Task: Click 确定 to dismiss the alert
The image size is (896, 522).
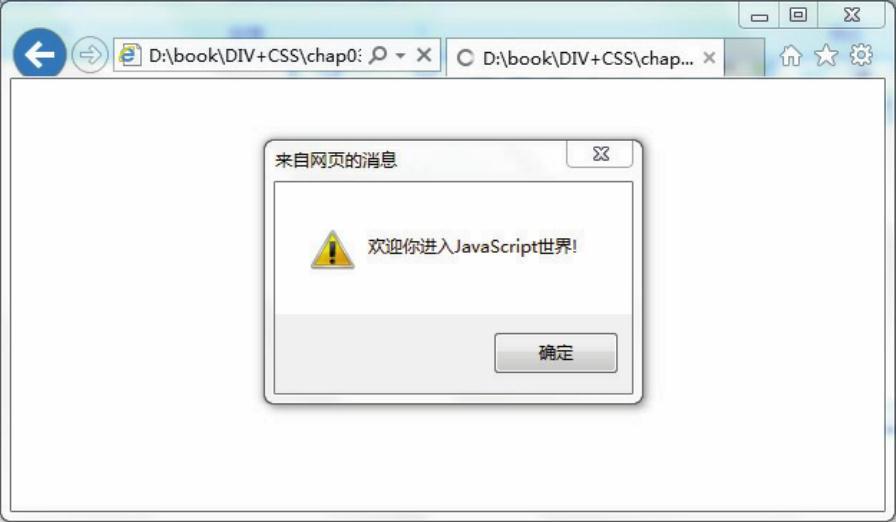Action: [555, 353]
